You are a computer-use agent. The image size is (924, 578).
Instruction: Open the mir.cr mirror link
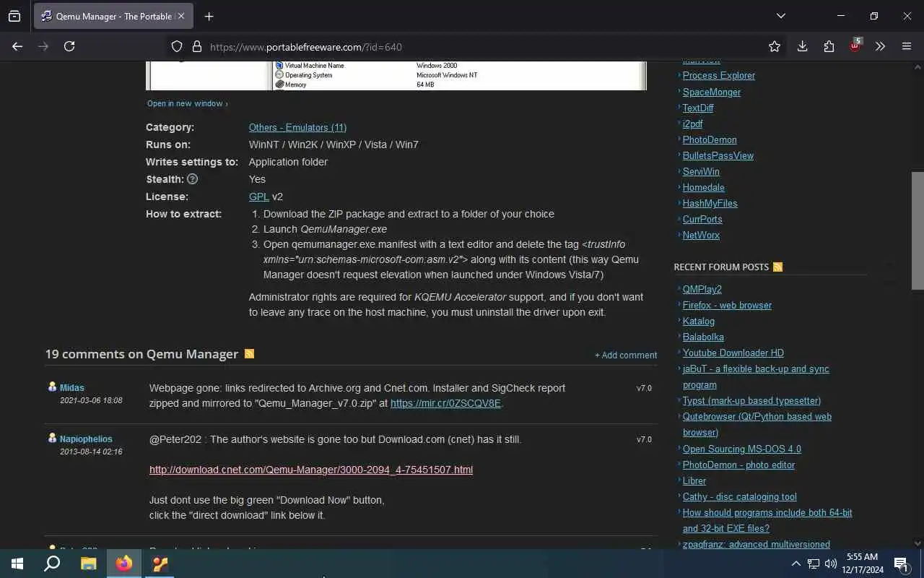(445, 403)
